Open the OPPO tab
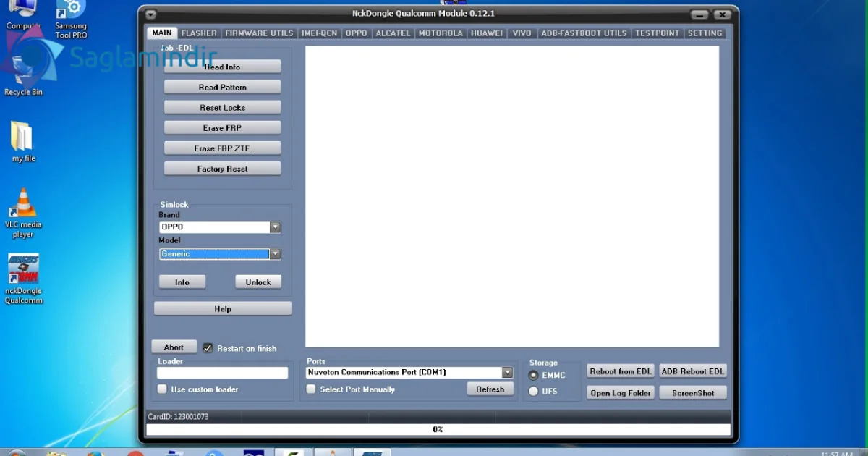Screen dimensions: 868x456 (x=356, y=33)
